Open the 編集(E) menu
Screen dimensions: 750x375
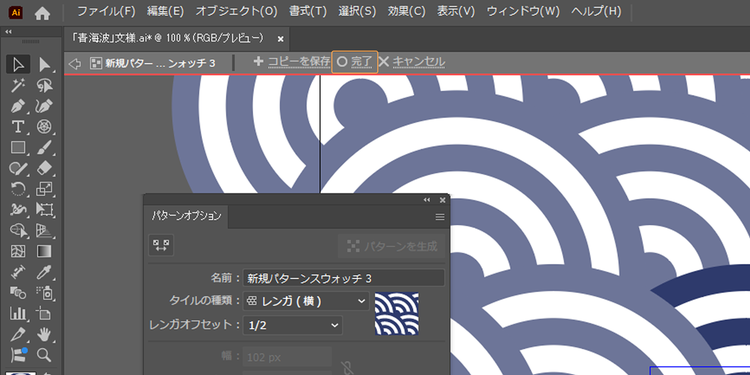point(165,12)
